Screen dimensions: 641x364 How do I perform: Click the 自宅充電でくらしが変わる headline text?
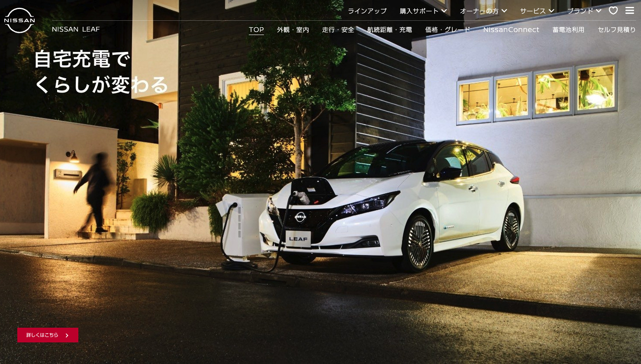pos(101,72)
